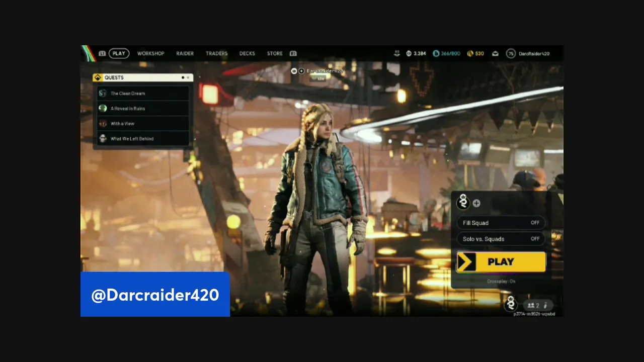Screen dimensions: 644x362
Task: Click the grey dot in Quests header
Action: (188, 77)
